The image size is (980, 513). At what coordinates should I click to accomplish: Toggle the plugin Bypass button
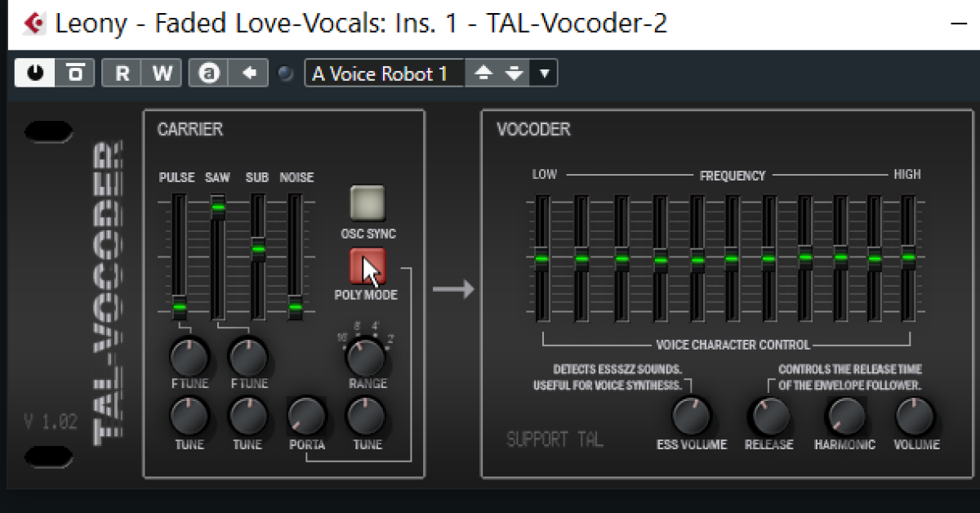(x=75, y=74)
